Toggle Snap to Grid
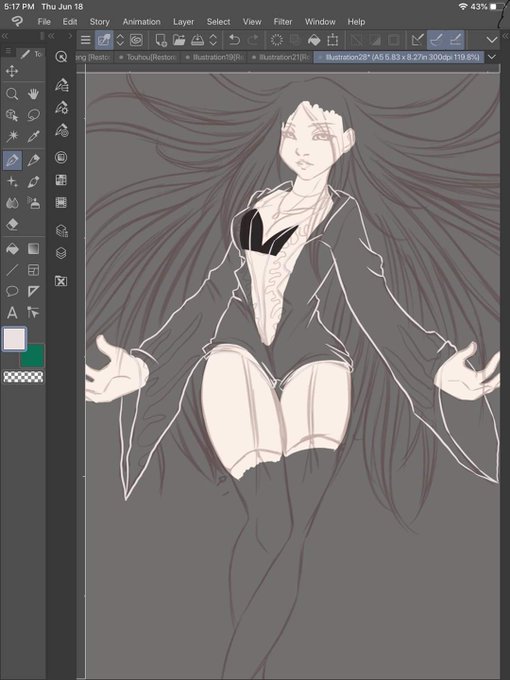Viewport: 510px width, 680px height. 455,40
